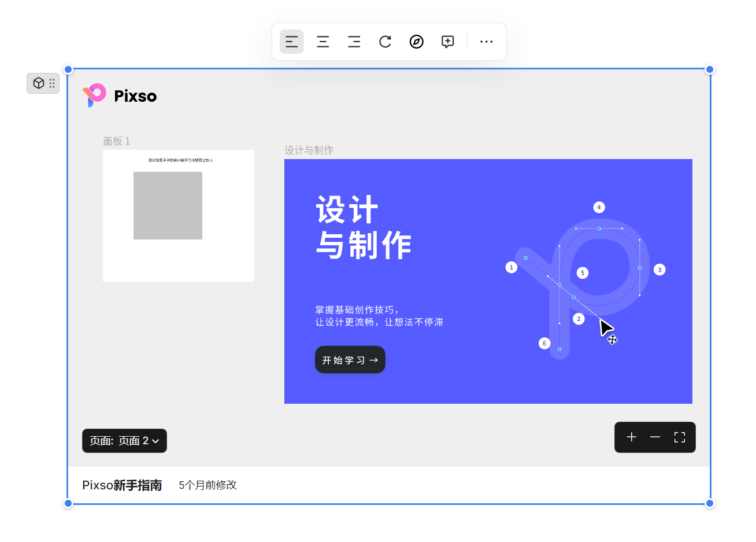Zoom in with the plus button
Screen dimensions: 756x542
click(x=632, y=437)
